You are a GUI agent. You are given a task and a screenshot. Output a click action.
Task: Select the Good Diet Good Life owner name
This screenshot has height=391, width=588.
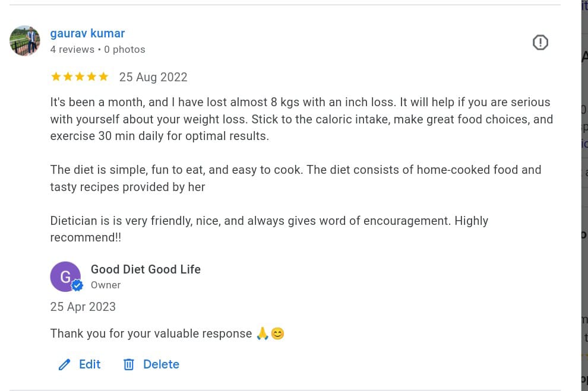(x=146, y=269)
